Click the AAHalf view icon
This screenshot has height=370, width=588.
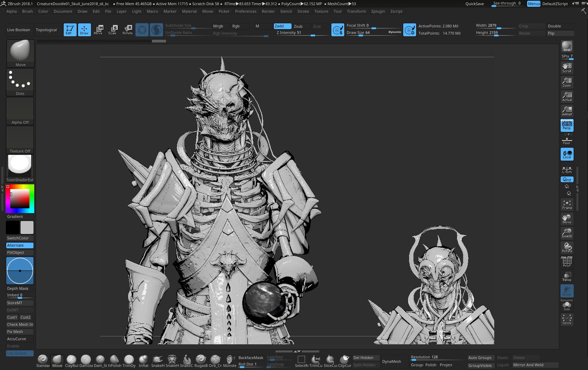click(567, 111)
